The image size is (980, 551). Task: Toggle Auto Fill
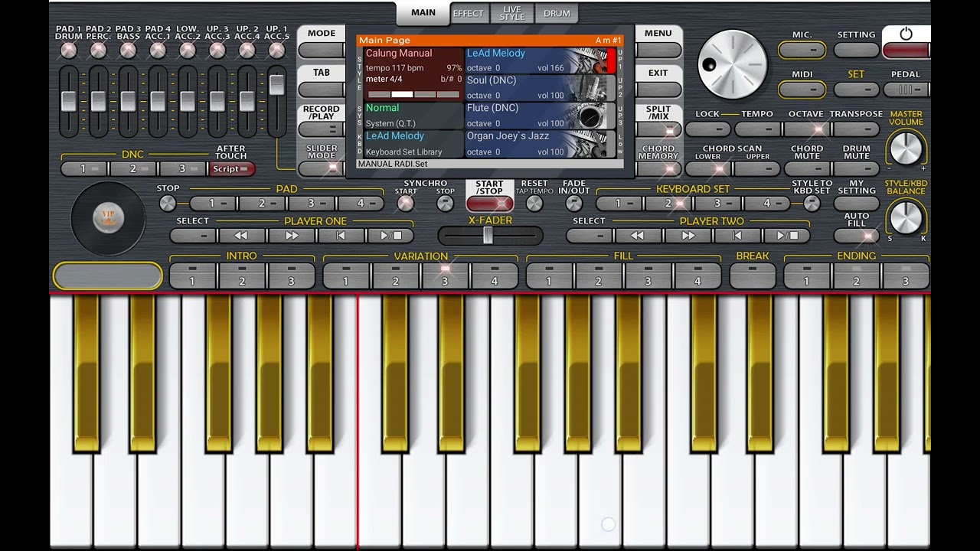[856, 236]
